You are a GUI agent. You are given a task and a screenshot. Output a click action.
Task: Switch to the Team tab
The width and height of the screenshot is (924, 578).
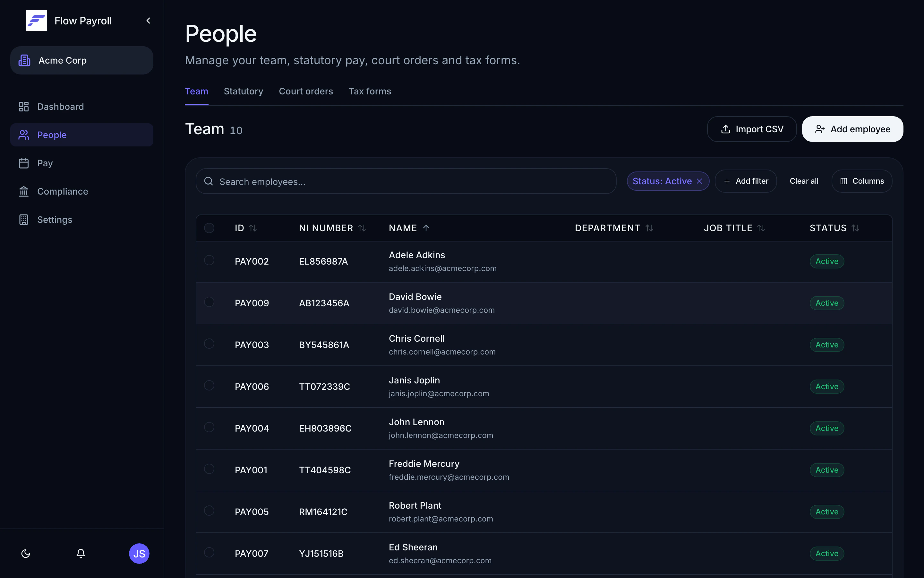click(x=197, y=92)
